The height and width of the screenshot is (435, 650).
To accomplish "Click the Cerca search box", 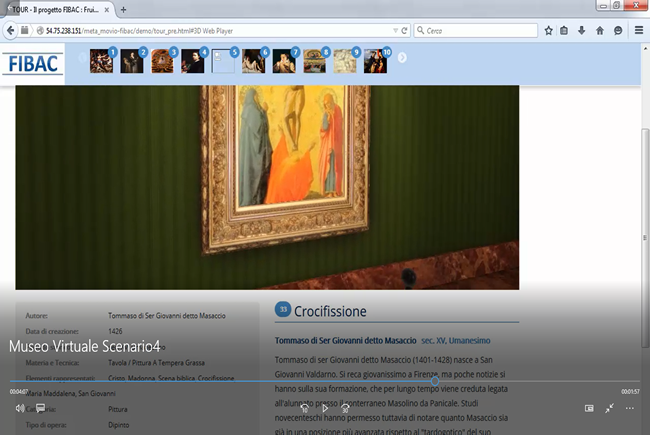I will pos(475,31).
